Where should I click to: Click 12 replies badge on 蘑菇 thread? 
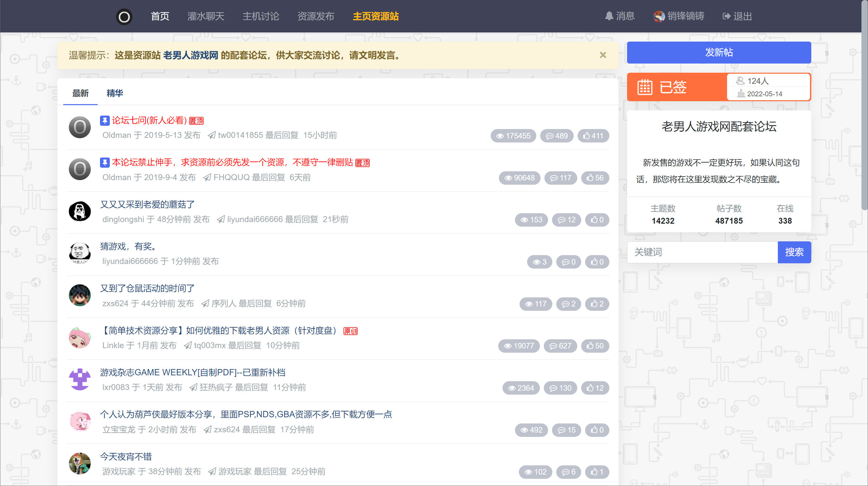pos(566,220)
